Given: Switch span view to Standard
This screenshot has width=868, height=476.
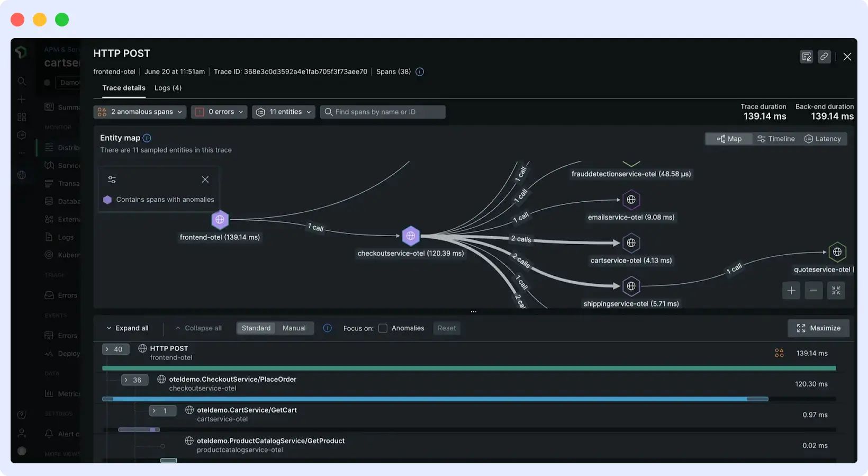Looking at the screenshot, I should [x=256, y=328].
